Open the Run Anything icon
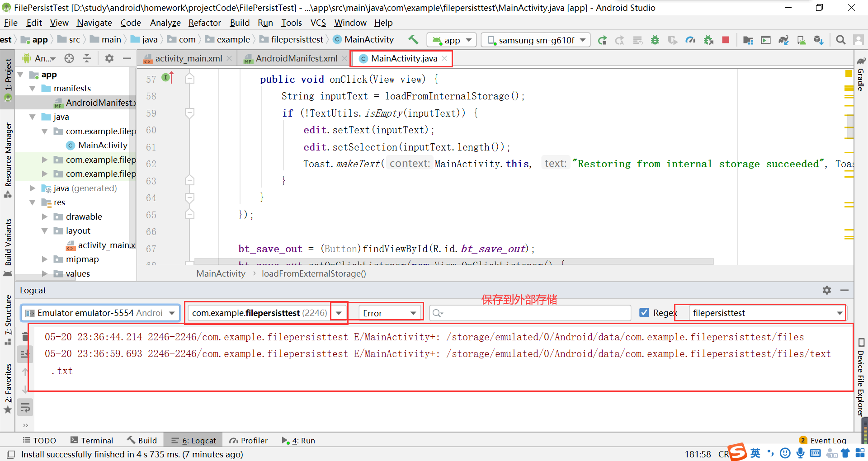Screen dimensions: 868x461 [x=766, y=40]
